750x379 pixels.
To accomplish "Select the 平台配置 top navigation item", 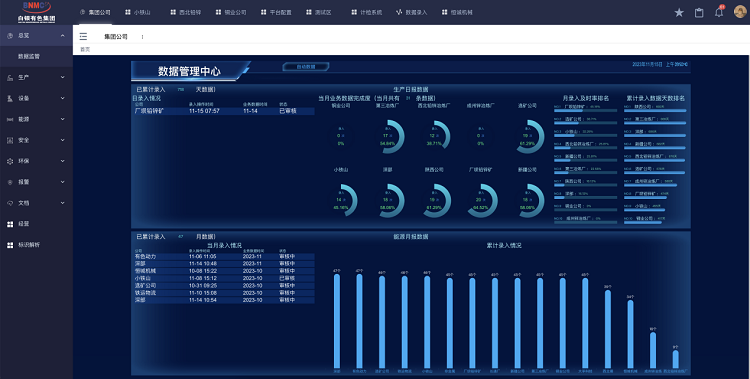I will 276,12.
